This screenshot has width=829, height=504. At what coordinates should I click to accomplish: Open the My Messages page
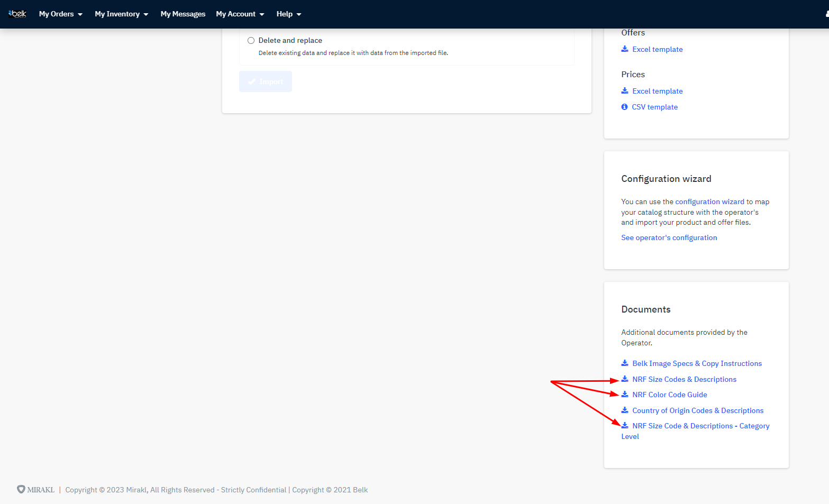[183, 14]
